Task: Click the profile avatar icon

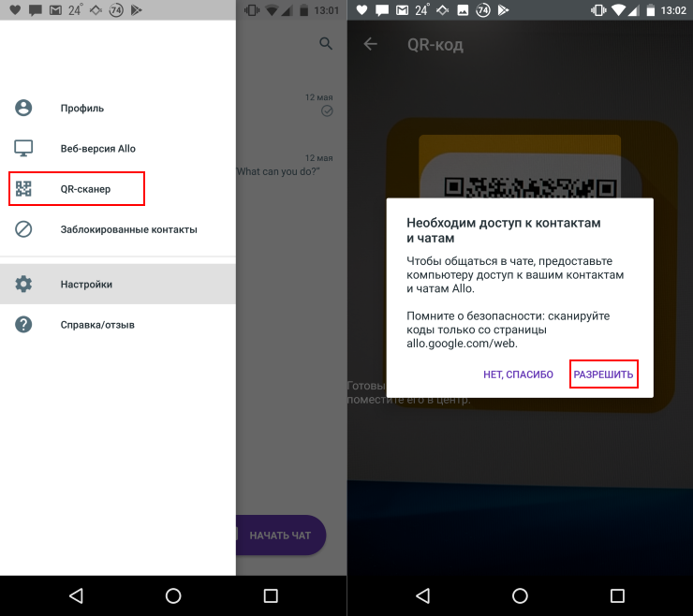Action: [x=23, y=108]
